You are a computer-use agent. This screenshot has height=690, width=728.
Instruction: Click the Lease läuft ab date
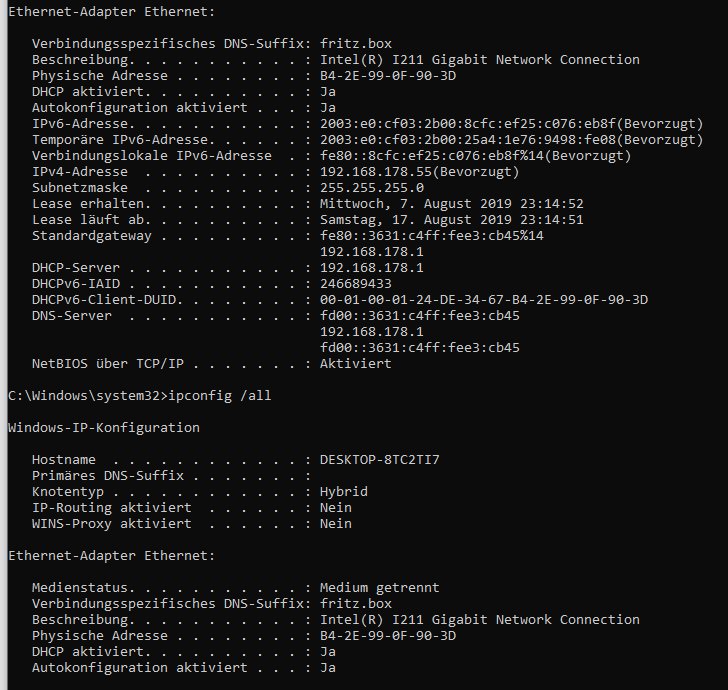tap(451, 220)
